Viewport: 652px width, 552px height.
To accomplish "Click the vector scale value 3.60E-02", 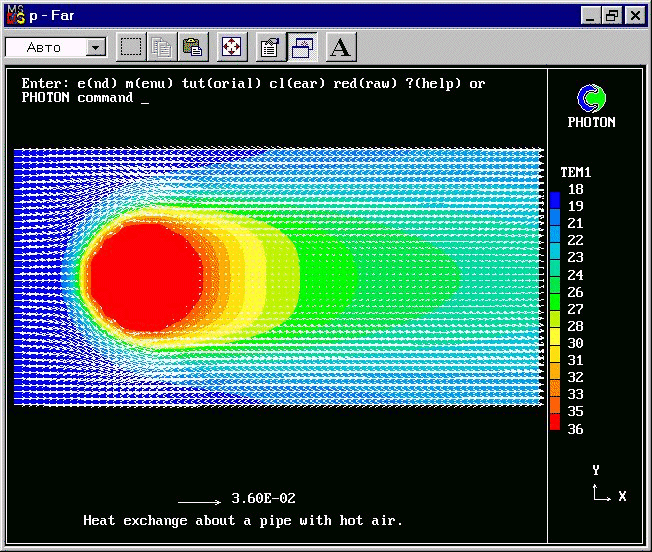I will point(263,498).
